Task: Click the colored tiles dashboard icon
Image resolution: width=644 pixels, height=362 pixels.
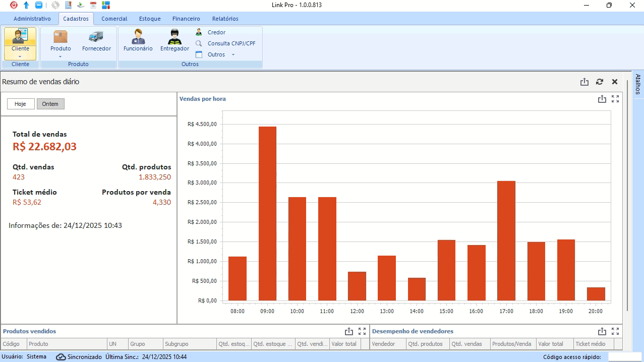Action: point(106,5)
